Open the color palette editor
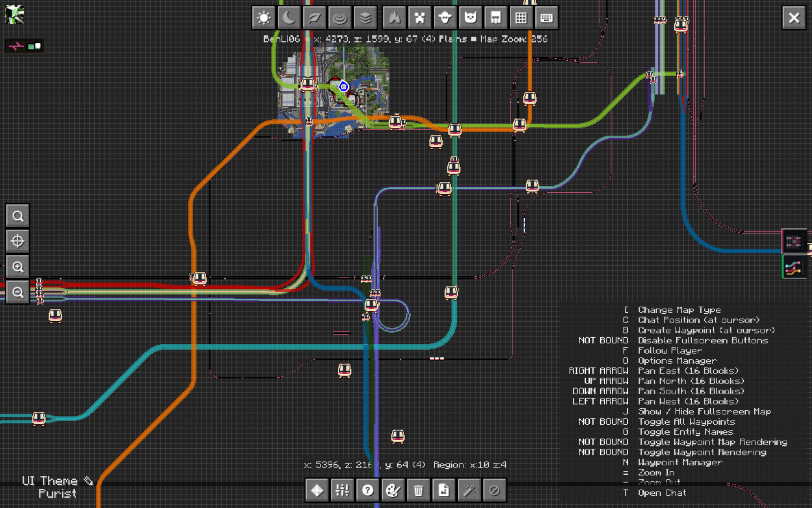This screenshot has width=812, height=508. click(x=393, y=490)
